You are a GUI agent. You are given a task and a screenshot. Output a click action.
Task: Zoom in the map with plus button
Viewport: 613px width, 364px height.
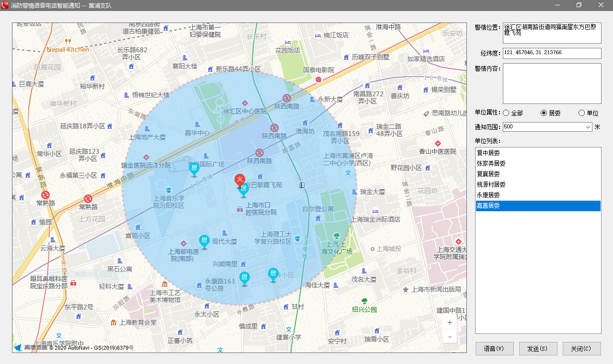tap(449, 323)
